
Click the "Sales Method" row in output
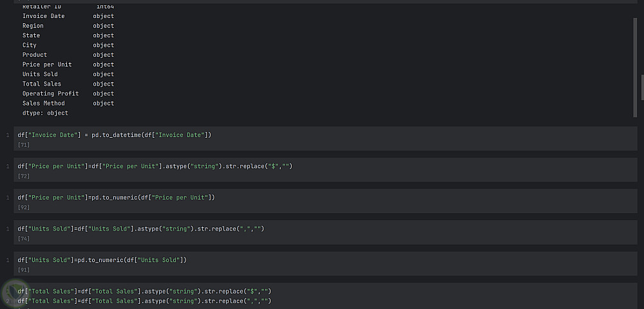click(44, 103)
